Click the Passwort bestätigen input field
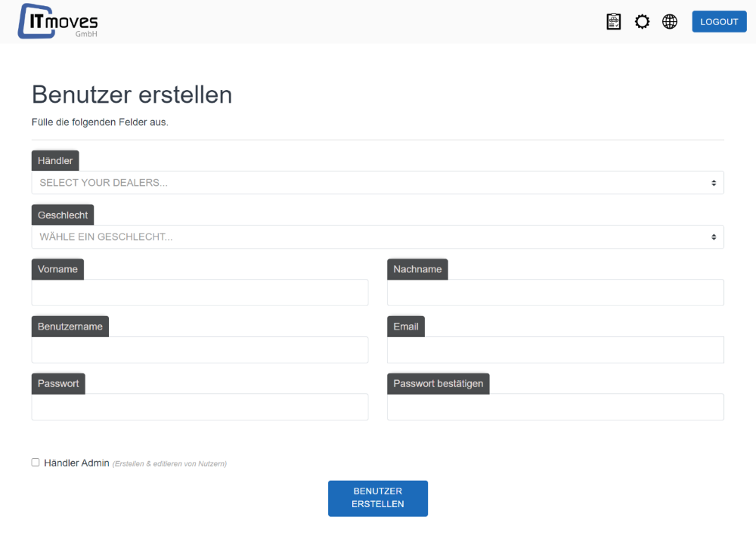756x545 pixels. [x=555, y=407]
